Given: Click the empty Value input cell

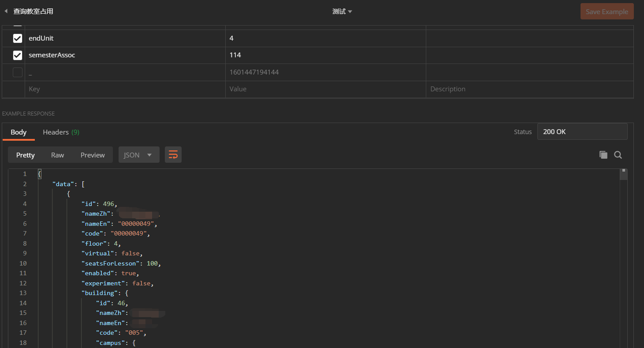Looking at the screenshot, I should tap(325, 89).
